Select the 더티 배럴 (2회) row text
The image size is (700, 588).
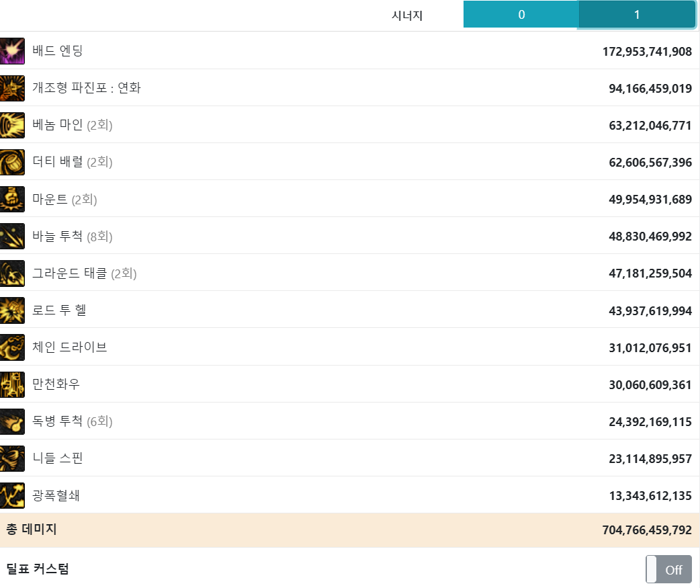(x=73, y=162)
